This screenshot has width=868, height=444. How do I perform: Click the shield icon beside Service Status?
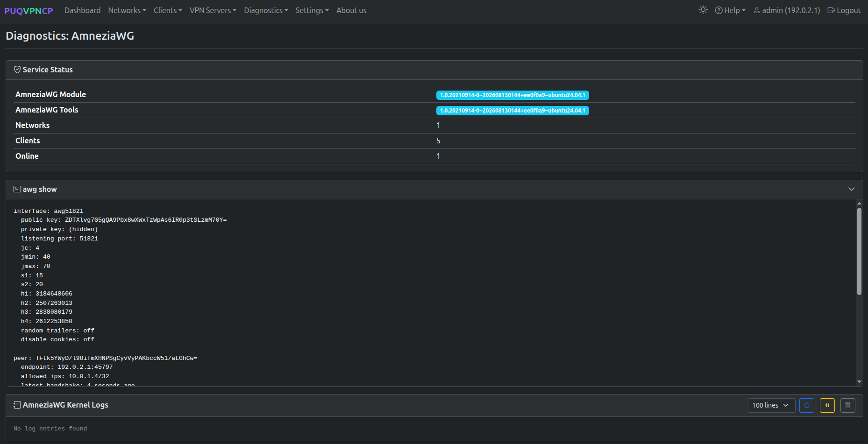pos(17,70)
